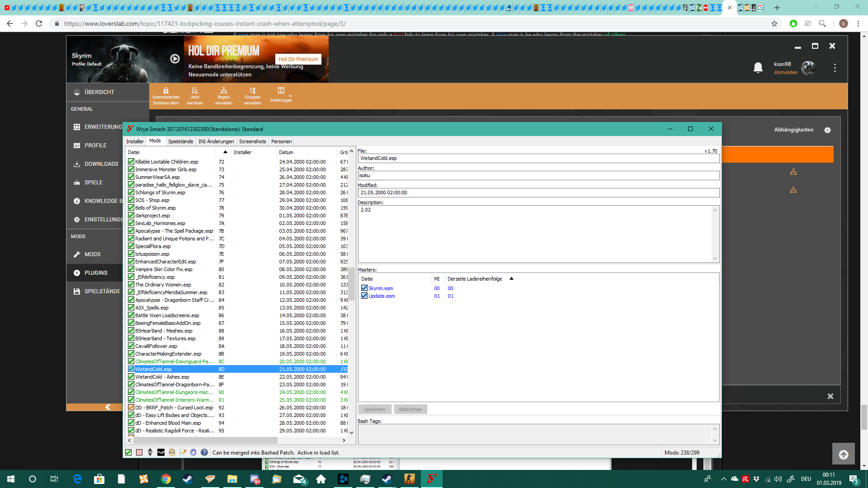Open the Doc Browser in Wrye Smash
Screen dimensions: 868x488
[x=172, y=452]
